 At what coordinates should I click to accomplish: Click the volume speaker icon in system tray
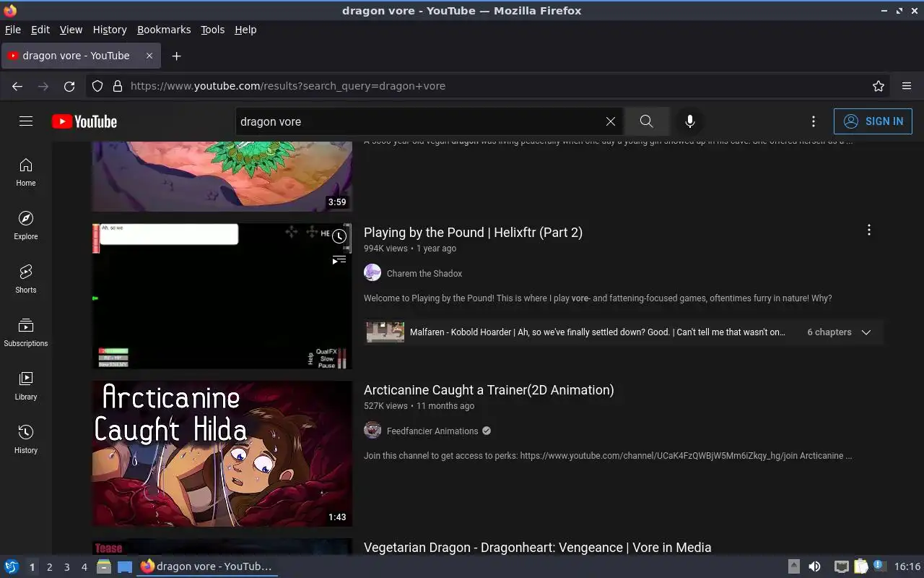click(814, 566)
